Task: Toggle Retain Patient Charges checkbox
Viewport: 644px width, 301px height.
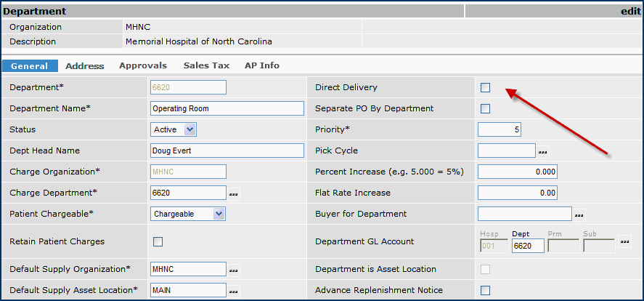Action: pos(158,241)
